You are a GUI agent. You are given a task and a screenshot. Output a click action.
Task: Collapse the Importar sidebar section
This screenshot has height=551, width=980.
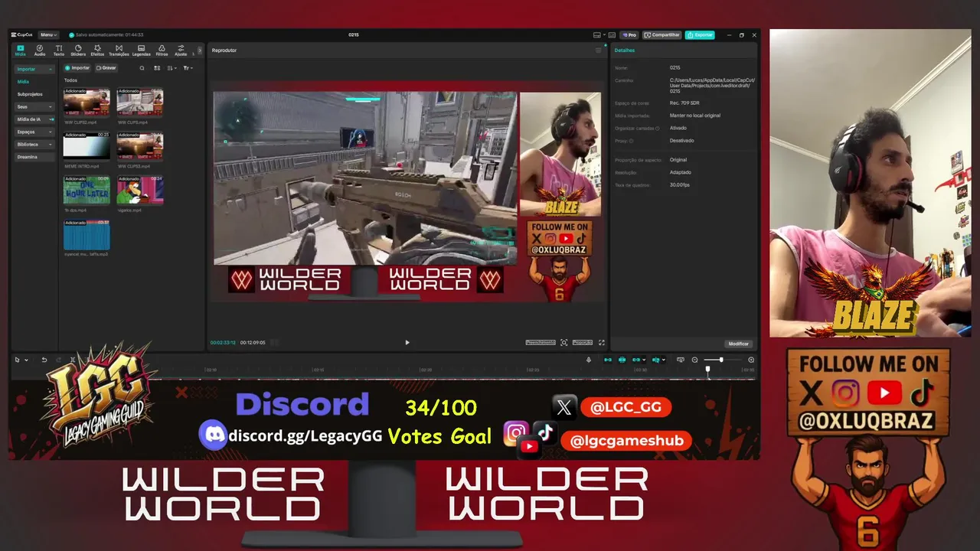tap(34, 69)
